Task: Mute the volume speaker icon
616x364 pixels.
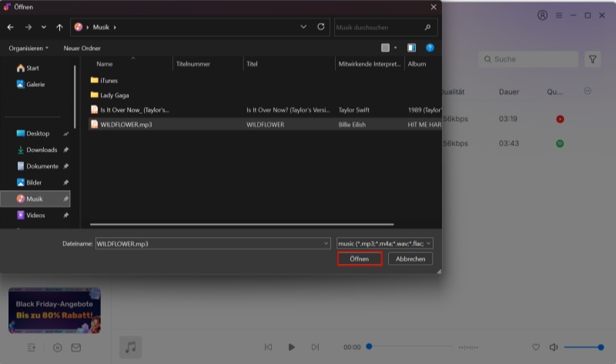Action: click(554, 347)
